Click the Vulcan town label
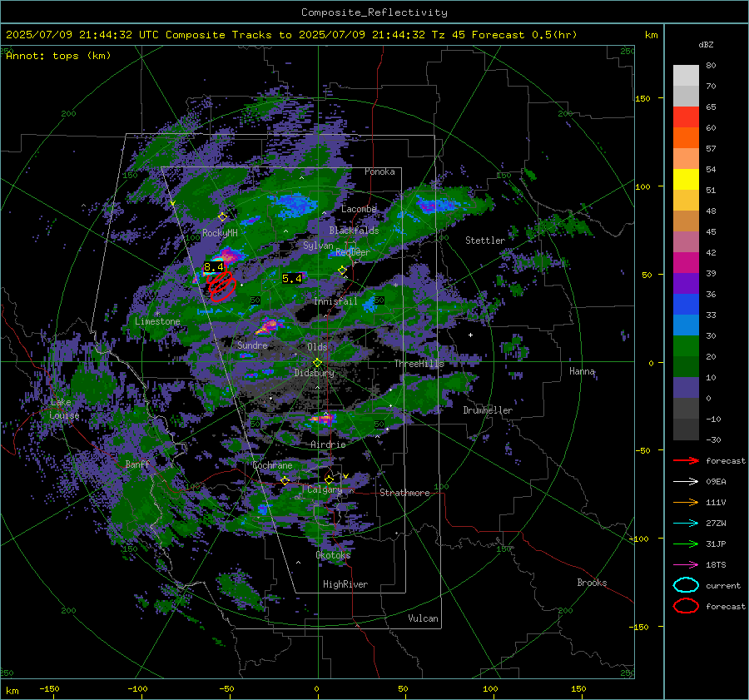Image resolution: width=749 pixels, height=700 pixels. 423,618
